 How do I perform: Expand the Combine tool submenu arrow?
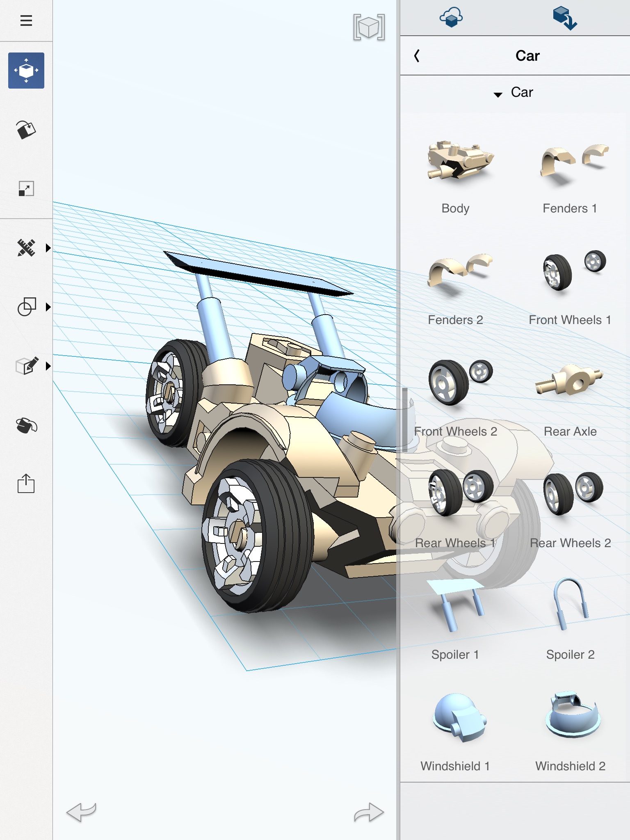click(x=48, y=307)
